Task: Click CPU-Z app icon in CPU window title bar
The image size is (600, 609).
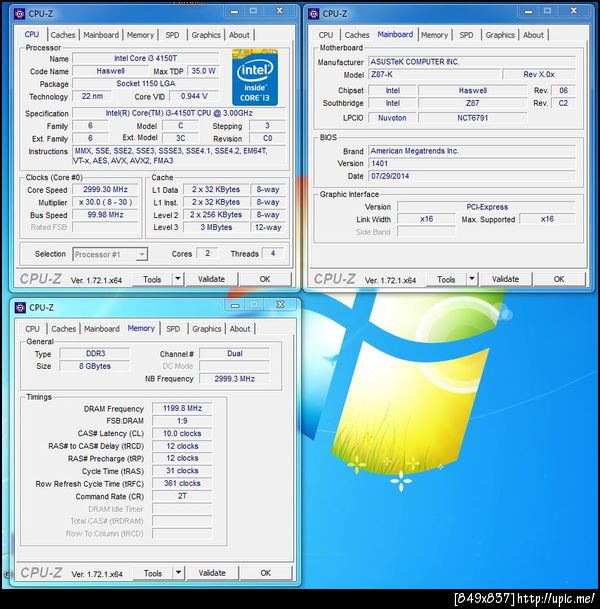Action: coord(19,14)
